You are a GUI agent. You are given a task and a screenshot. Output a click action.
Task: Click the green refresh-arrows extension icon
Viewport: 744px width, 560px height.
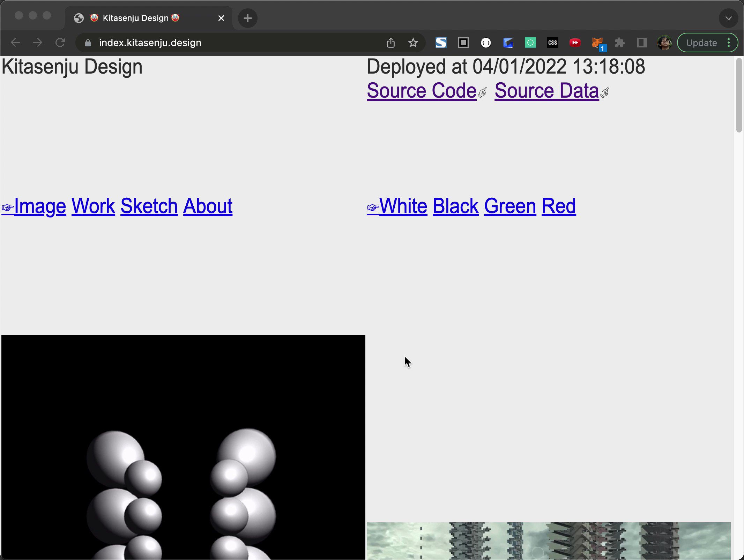click(530, 43)
